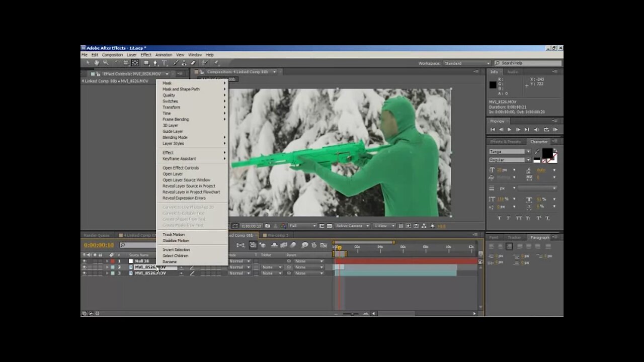644x362 pixels.
Task: Switch to Pre-comp 3 timeline tab
Action: click(278, 235)
